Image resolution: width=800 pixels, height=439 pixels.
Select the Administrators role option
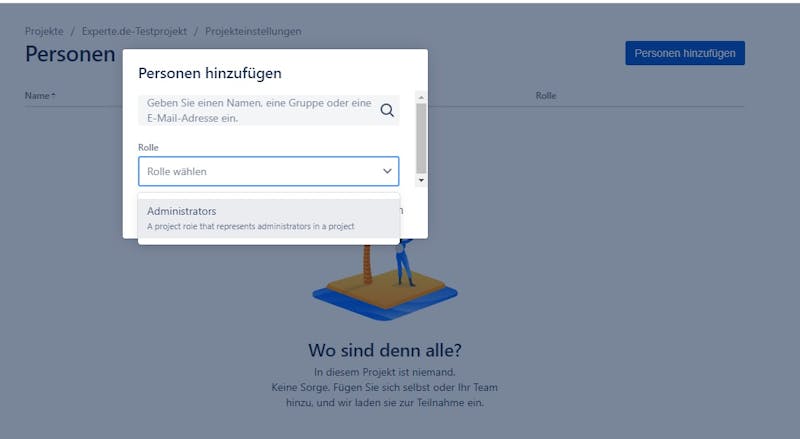(269, 218)
